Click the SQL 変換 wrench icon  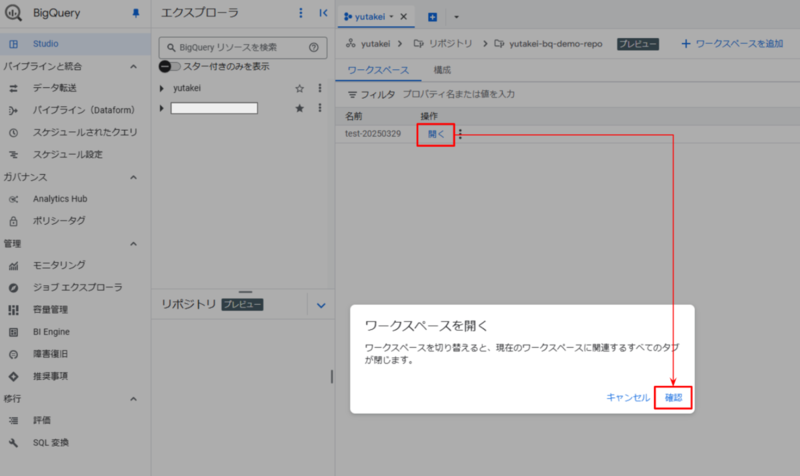13,443
